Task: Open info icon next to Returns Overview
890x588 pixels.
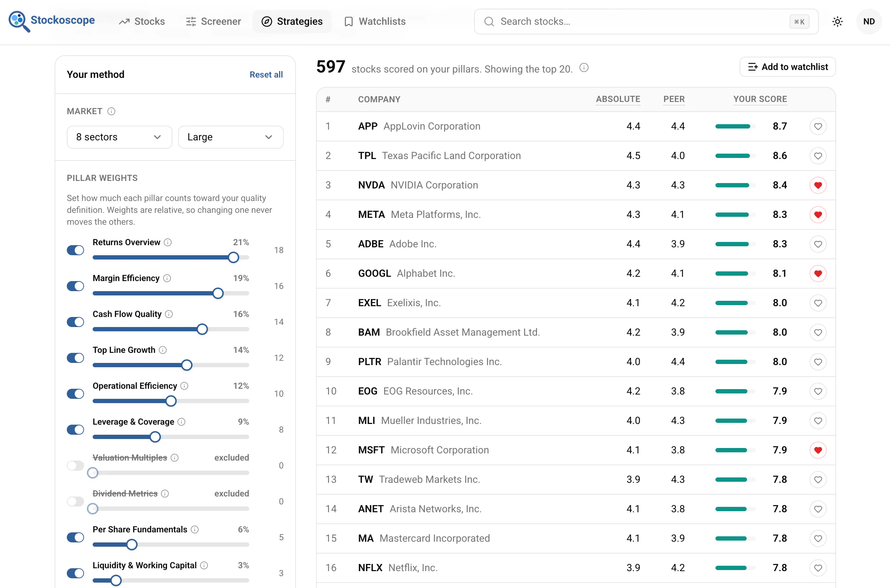Action: [168, 242]
